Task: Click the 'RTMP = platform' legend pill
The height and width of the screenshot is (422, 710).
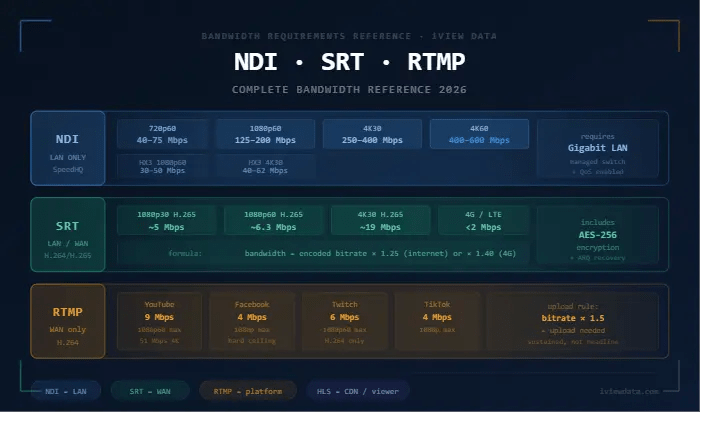Action: (248, 391)
